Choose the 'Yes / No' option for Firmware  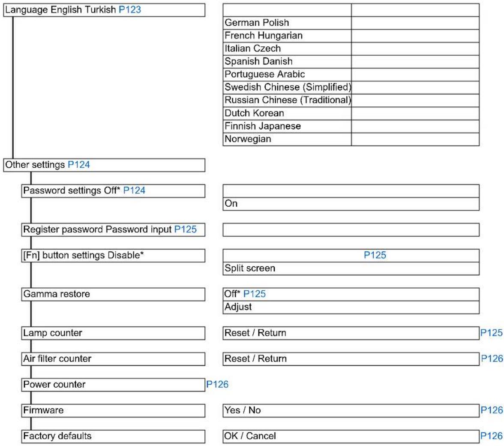(351, 411)
